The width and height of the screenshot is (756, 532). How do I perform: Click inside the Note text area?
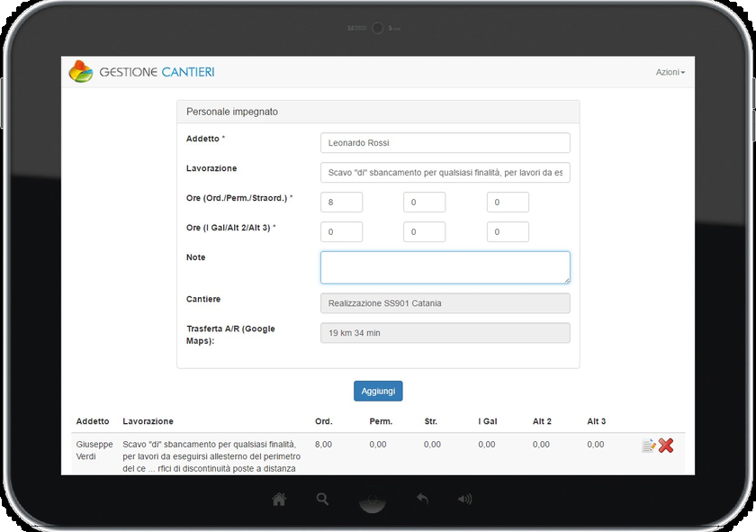[x=445, y=267]
